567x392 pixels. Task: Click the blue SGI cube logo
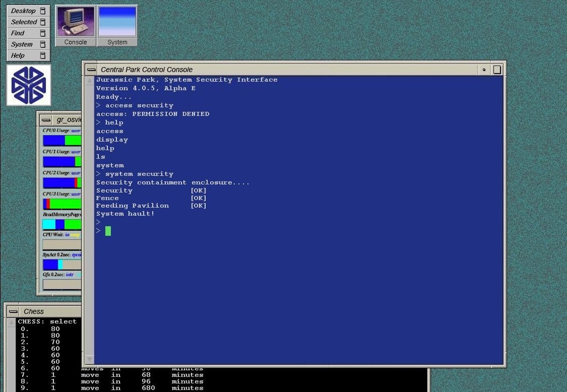[x=28, y=85]
